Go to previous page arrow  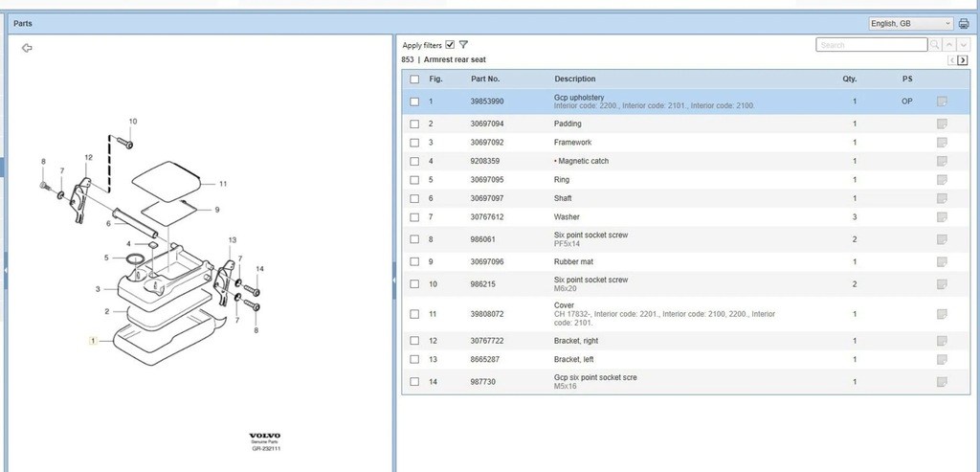tap(951, 60)
